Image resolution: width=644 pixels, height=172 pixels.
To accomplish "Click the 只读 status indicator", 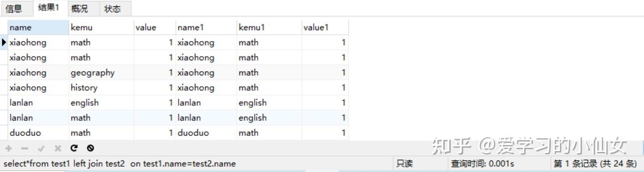I will point(404,164).
